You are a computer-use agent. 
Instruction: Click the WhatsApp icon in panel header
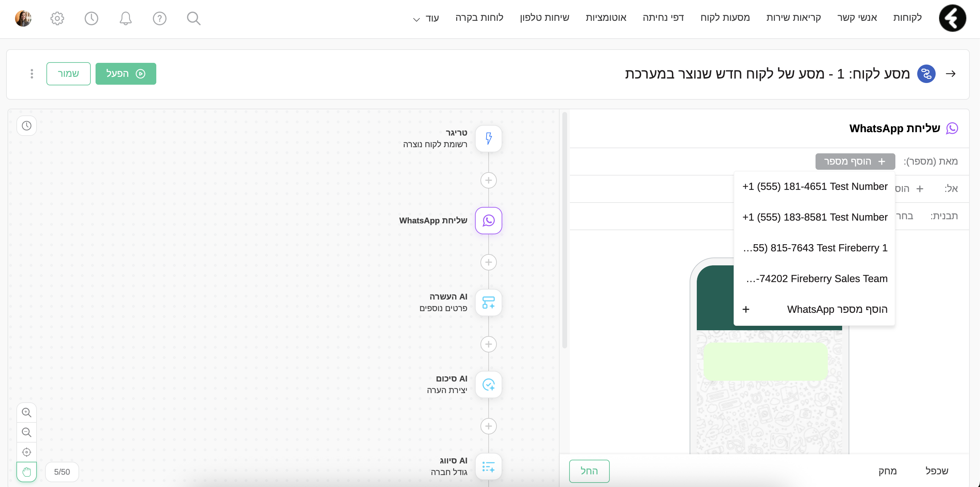pos(952,128)
